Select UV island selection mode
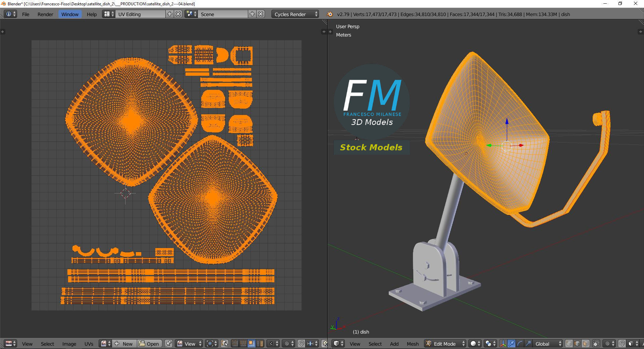Screen dimensions: 644x349 pos(260,344)
